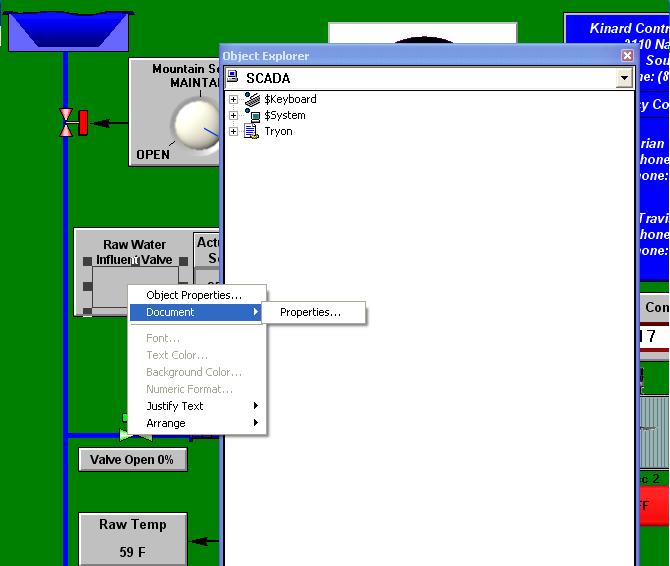
Task: Click the blue reservoir tank graphic
Action: point(68,31)
